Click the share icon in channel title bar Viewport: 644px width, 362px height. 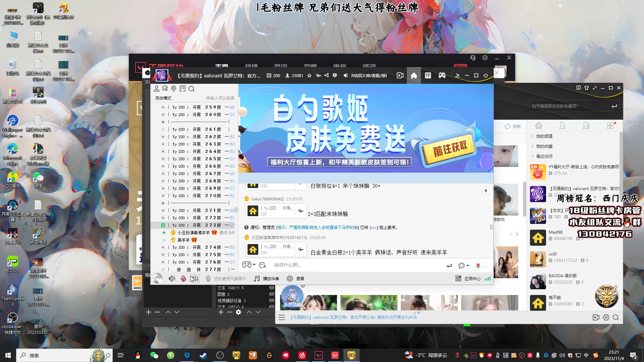(326, 75)
